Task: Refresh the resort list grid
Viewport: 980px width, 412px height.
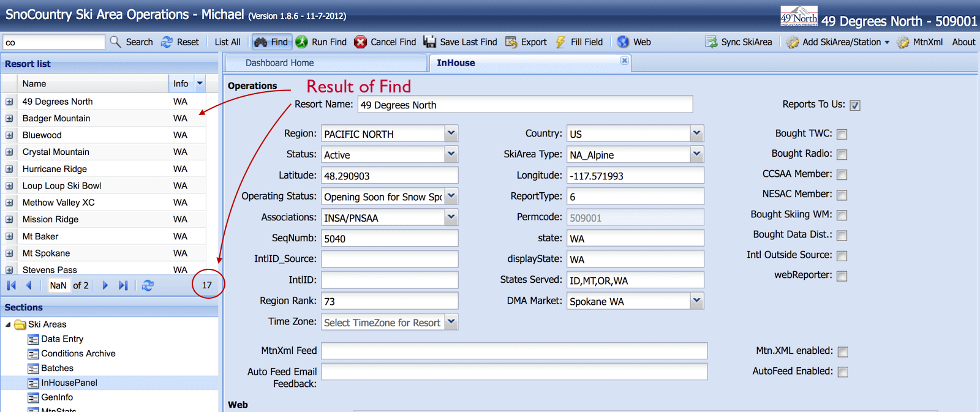Action: tap(148, 285)
